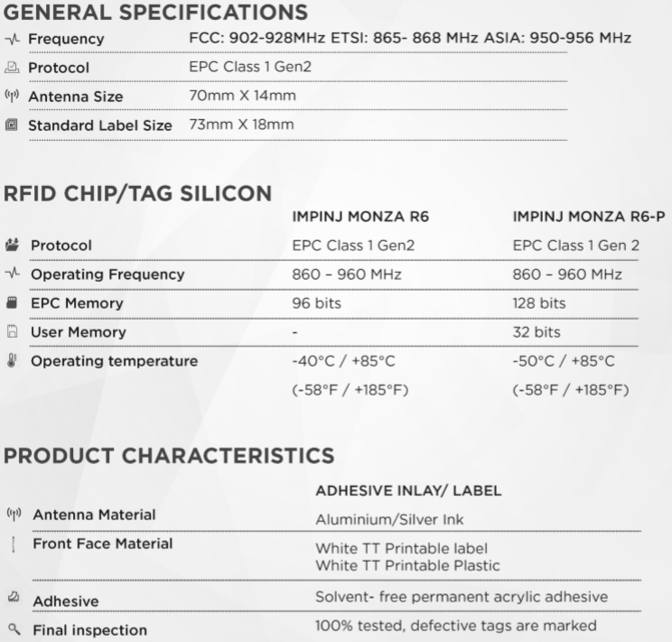Click the Operating temperature thermometer icon
The height and width of the screenshot is (642, 672).
(12, 360)
